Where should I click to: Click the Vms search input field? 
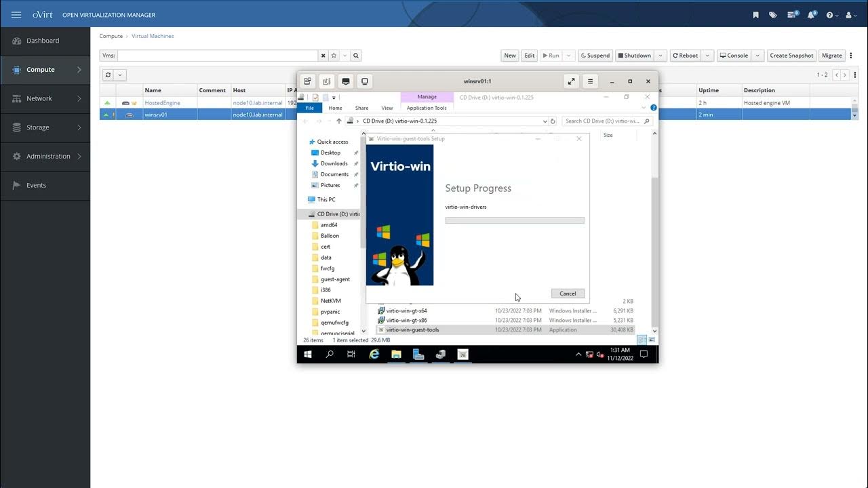tap(217, 56)
